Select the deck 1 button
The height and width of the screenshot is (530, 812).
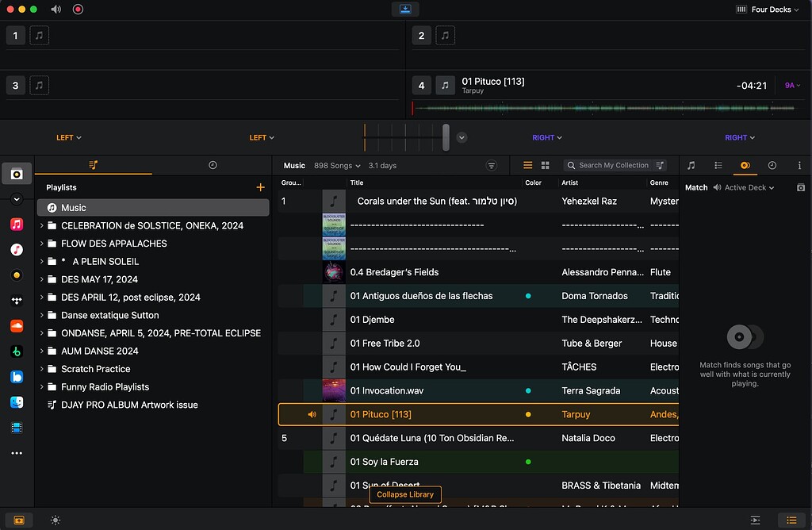(x=15, y=35)
